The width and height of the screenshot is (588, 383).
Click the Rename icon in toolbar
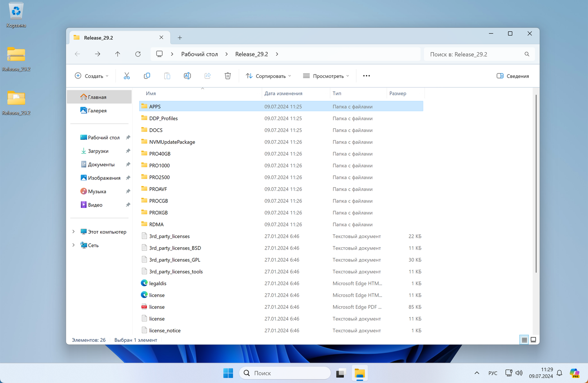click(x=187, y=76)
